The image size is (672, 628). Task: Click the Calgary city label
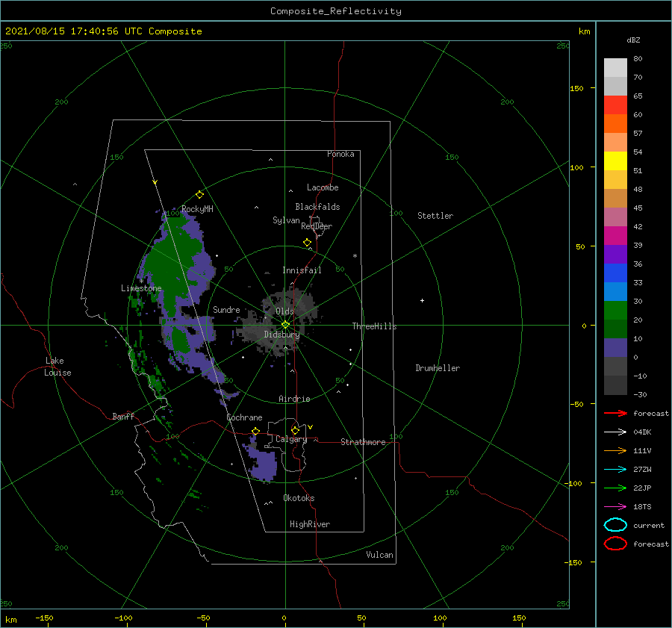tap(291, 439)
